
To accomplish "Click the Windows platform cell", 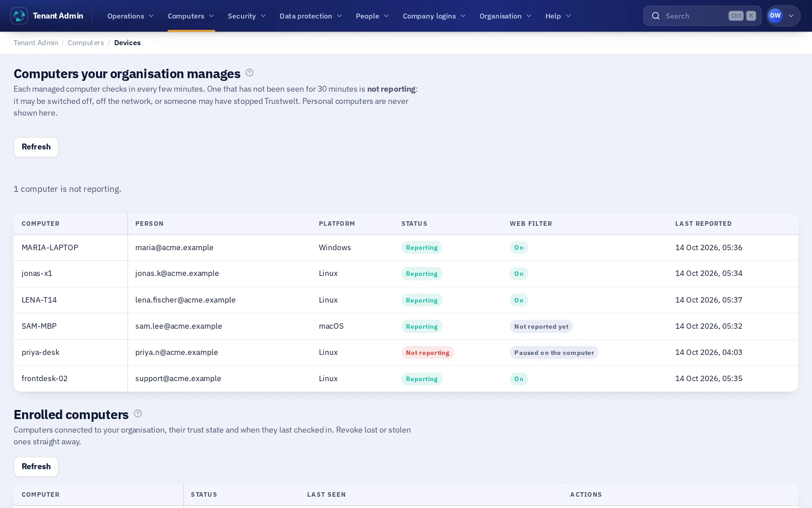I will pyautogui.click(x=335, y=247).
